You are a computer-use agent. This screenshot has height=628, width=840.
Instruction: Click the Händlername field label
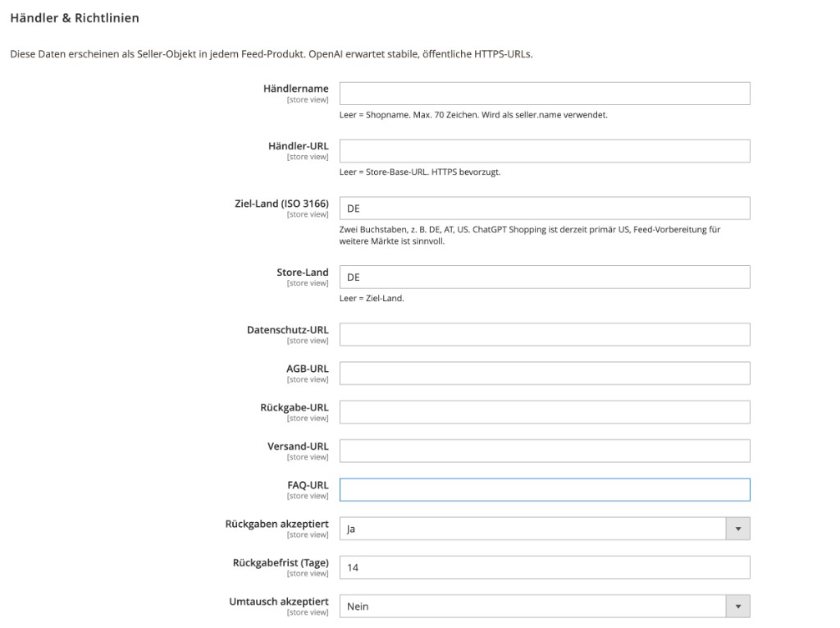(x=295, y=89)
